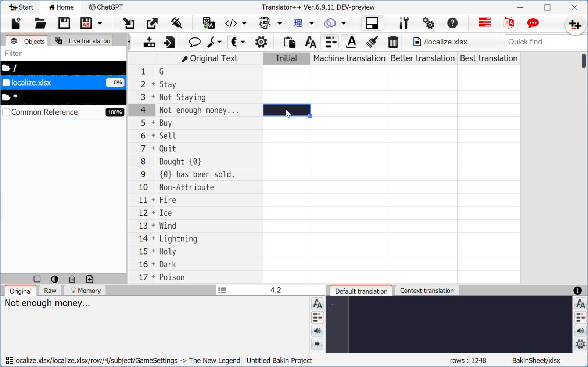
Task: Enable the Common Reference checkbox
Action: [x=6, y=112]
